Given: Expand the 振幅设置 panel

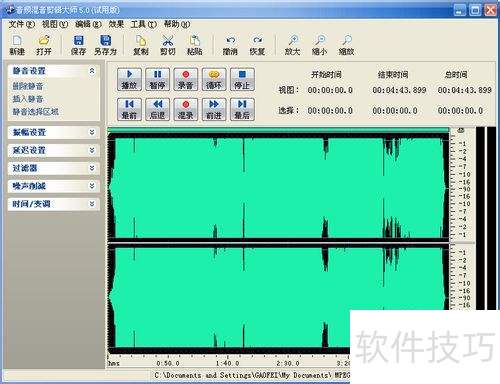Looking at the screenshot, I should [54, 132].
